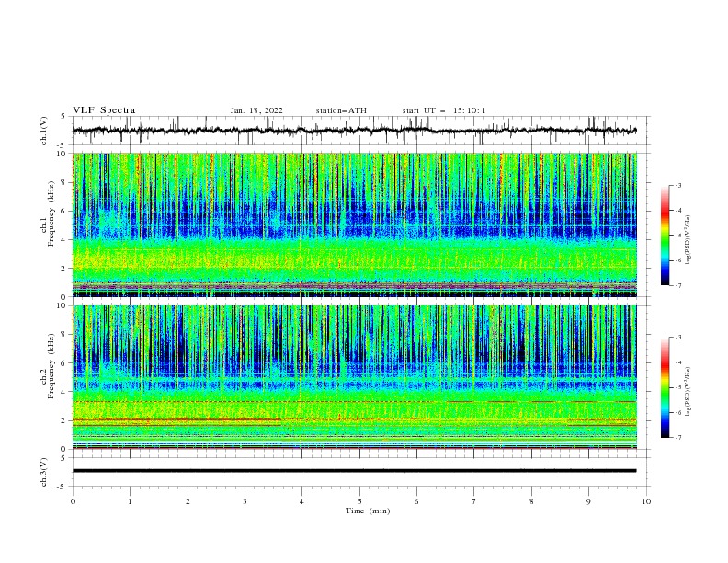Screen dimensions: 728x563
Task: Click the lower colour scale bar beside ch.2
Action: [x=665, y=387]
